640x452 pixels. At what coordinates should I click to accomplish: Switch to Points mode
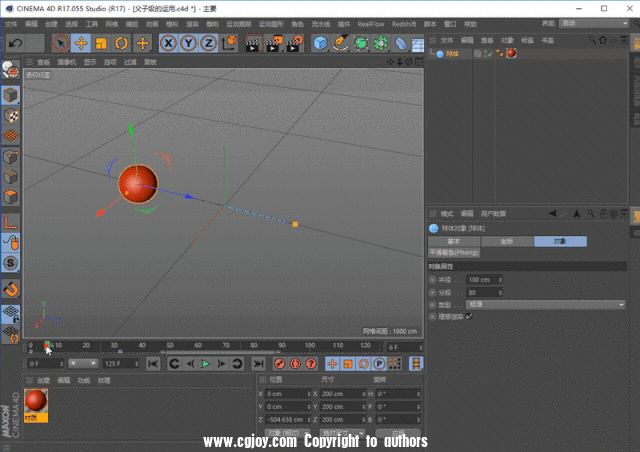click(11, 157)
